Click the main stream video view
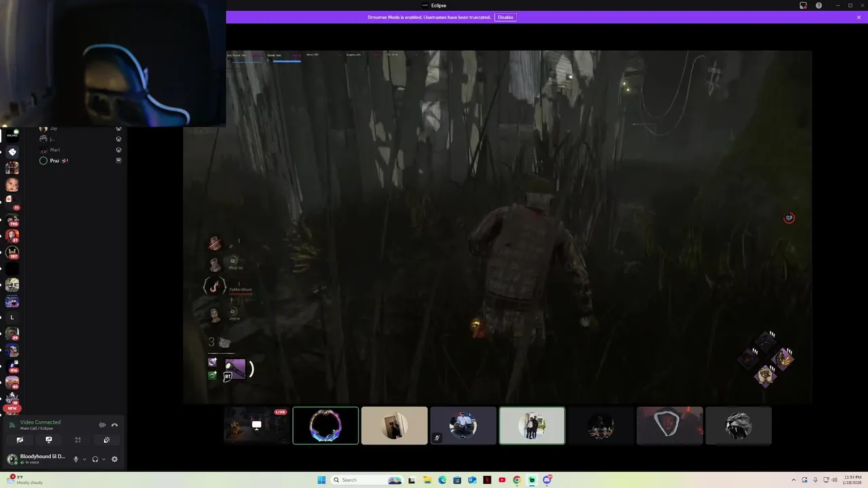 (497, 227)
